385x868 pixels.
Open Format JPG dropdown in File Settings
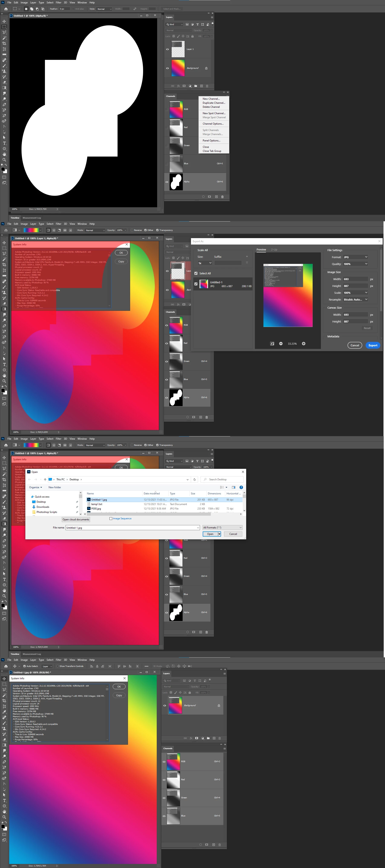tap(355, 257)
